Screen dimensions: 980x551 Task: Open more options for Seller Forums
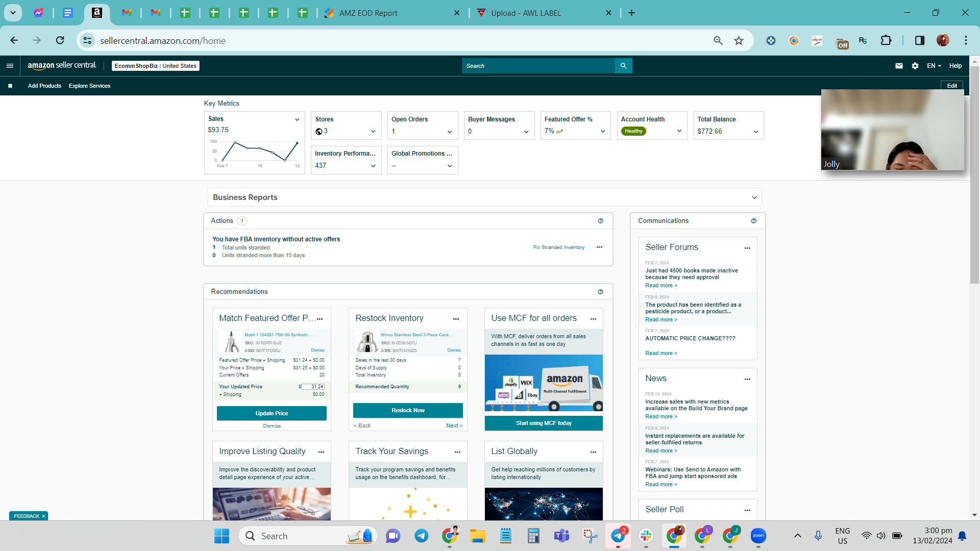click(747, 248)
